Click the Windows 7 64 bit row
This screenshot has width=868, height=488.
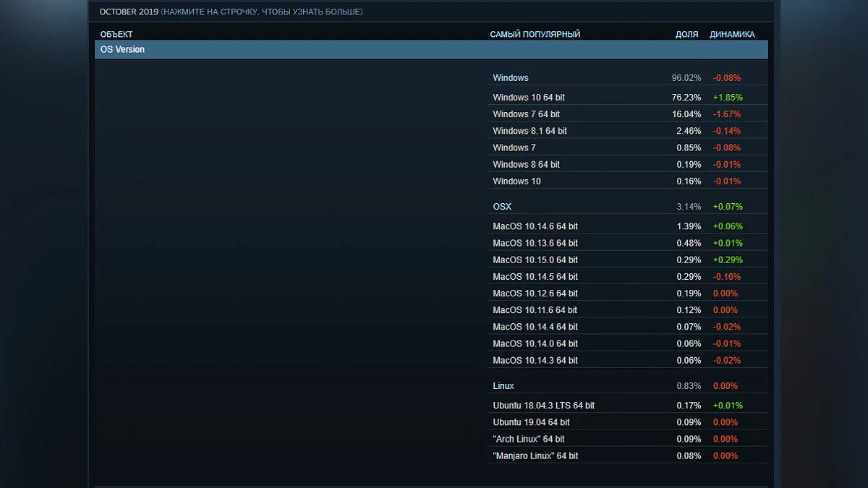(x=628, y=114)
